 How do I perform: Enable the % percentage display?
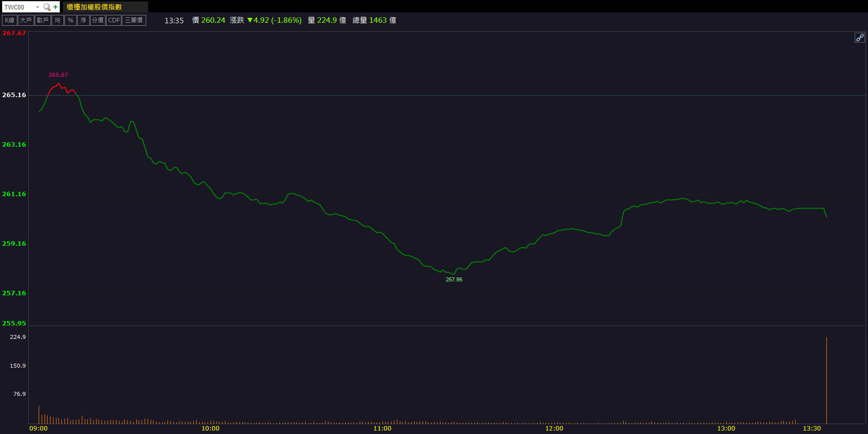click(x=70, y=20)
